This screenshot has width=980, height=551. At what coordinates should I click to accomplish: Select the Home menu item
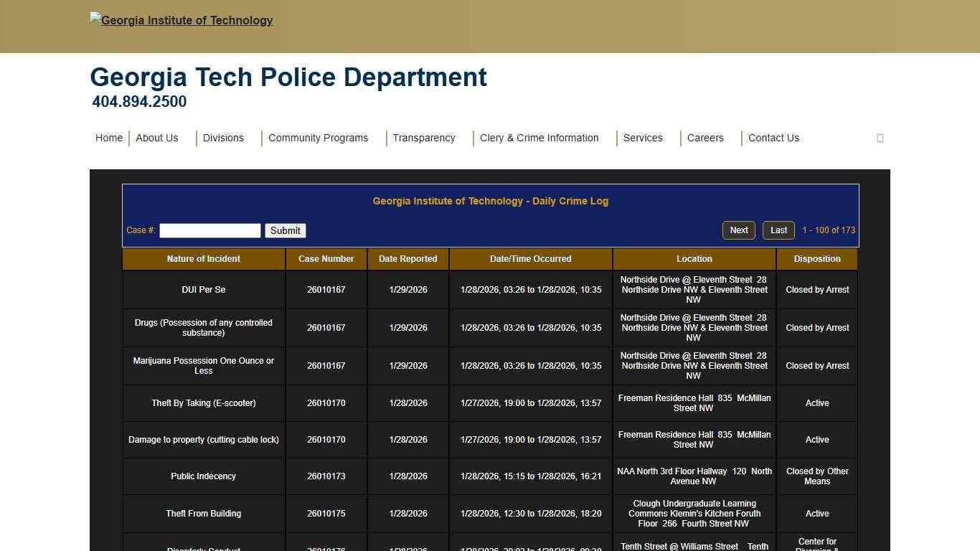(x=108, y=138)
